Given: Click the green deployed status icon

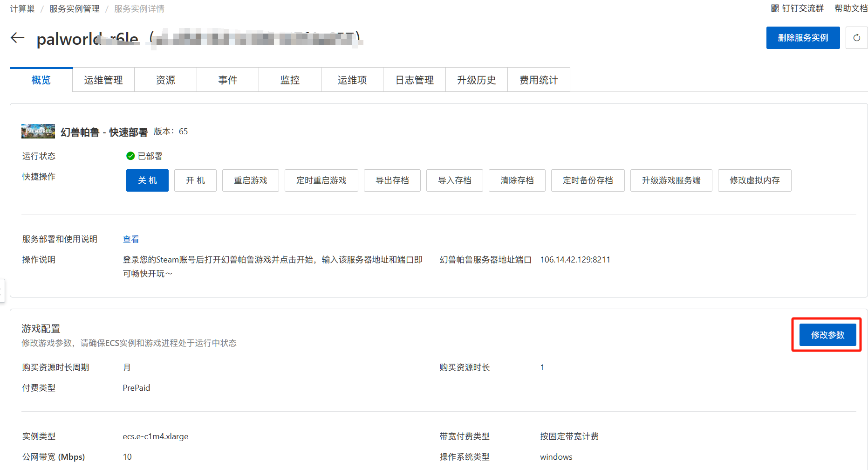Looking at the screenshot, I should [130, 156].
